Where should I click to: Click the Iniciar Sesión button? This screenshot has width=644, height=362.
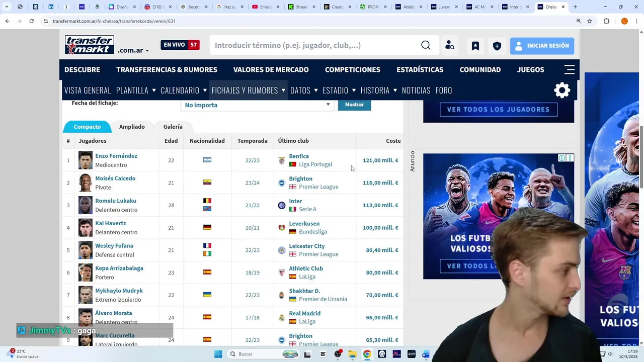tap(542, 46)
